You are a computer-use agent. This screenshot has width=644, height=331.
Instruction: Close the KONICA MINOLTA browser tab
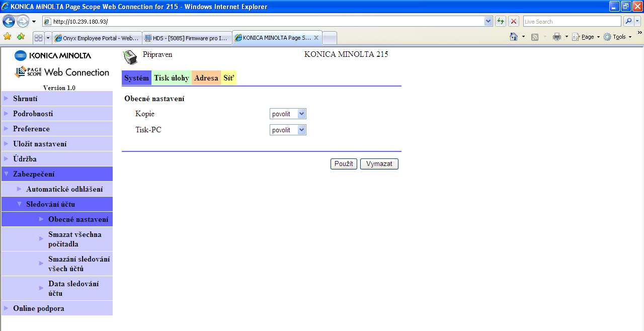point(316,38)
